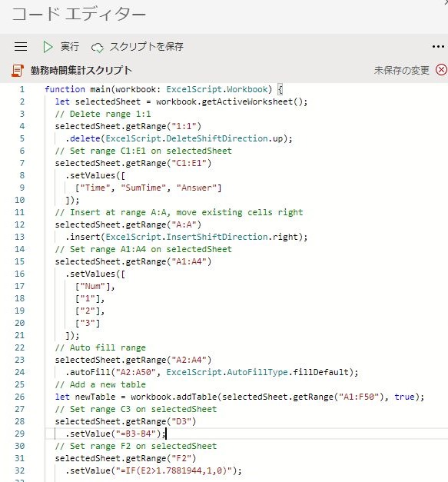Click the ["Time", "SumTime", "Answer"] array line
Viewport: 448px width, 482px height.
148,188
